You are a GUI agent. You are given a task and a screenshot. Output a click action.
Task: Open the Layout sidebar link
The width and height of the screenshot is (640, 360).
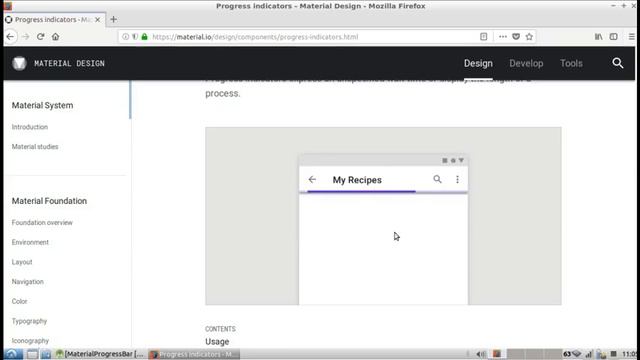tap(22, 262)
